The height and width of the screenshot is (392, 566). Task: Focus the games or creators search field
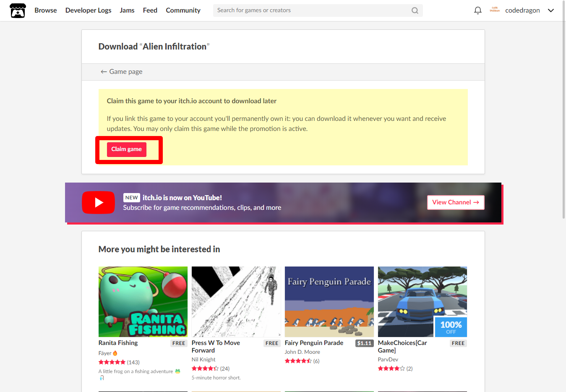click(x=318, y=10)
